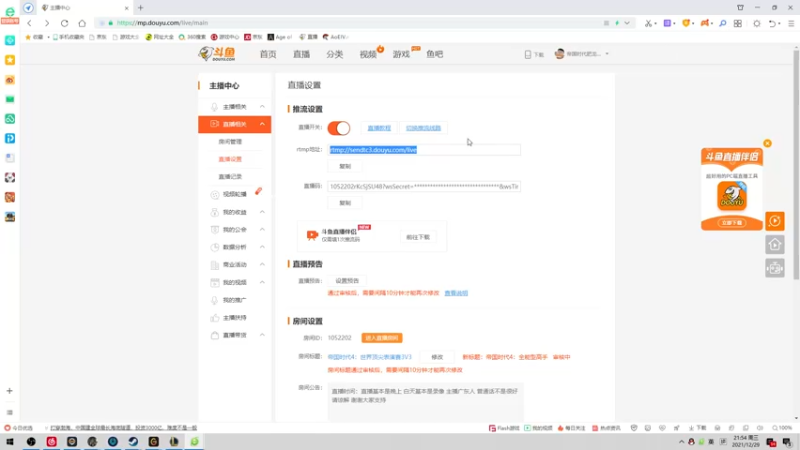Click the phone download icon in header
This screenshot has width=800, height=450.
click(528, 54)
